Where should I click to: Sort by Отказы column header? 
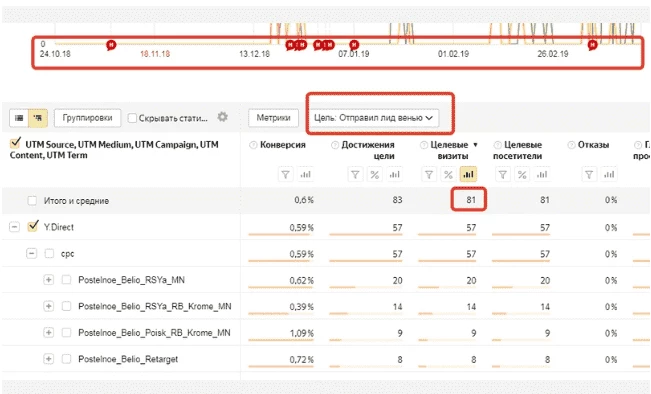593,145
